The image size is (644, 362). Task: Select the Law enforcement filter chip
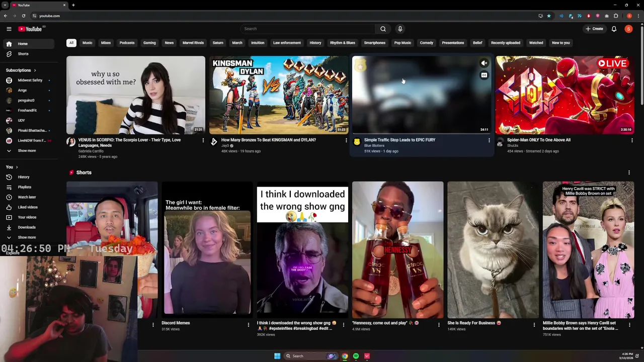pos(287,43)
